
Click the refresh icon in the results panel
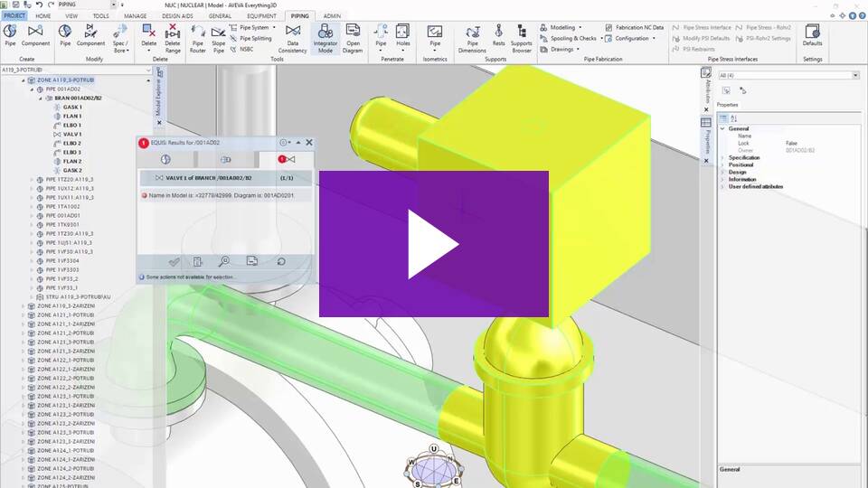[281, 261]
